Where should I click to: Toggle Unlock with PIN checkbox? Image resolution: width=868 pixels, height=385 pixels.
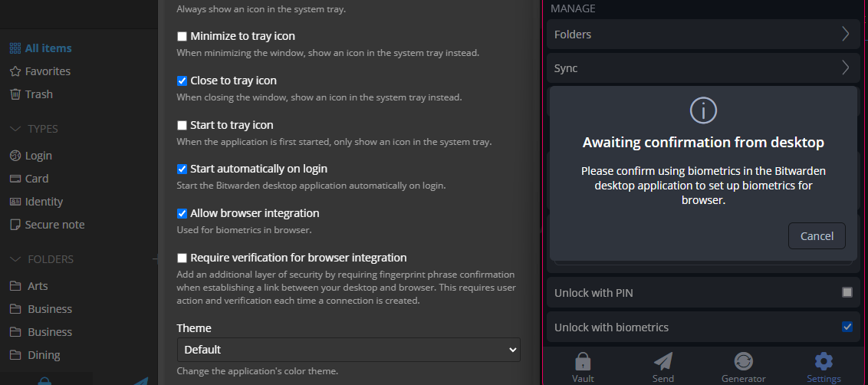click(x=847, y=292)
